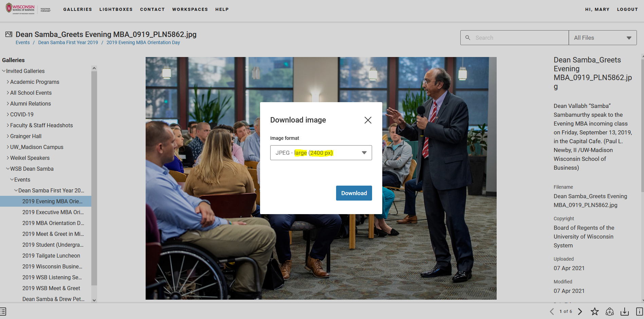Select 2019 Tailgate Luncheon gallery

tap(51, 256)
